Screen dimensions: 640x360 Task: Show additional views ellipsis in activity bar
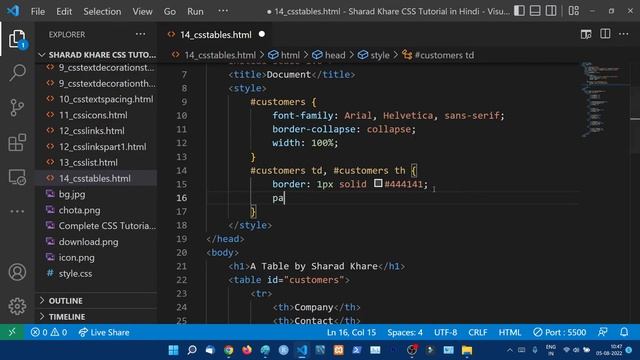[x=17, y=211]
